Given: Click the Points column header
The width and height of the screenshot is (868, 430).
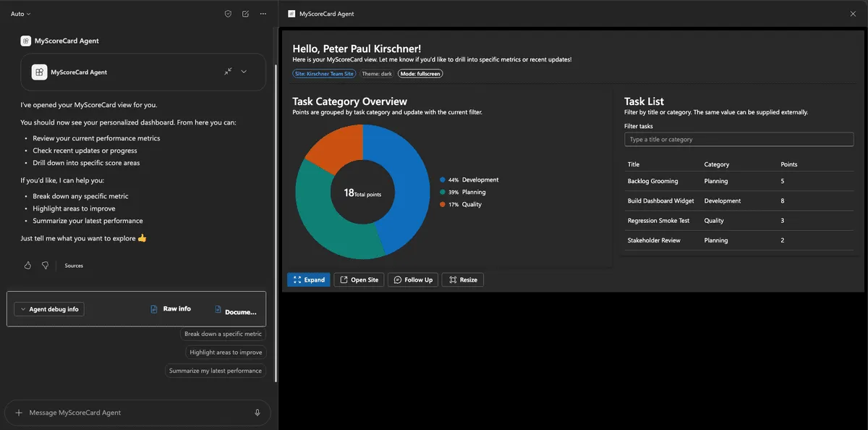Looking at the screenshot, I should (789, 164).
